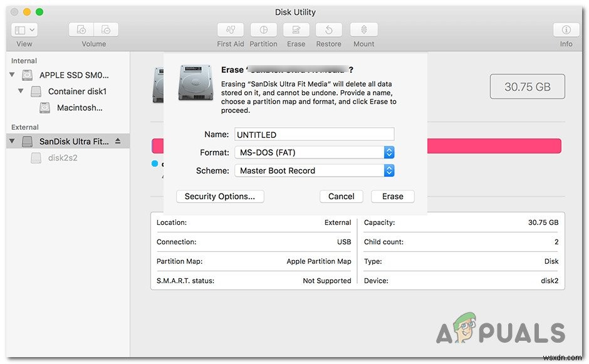This screenshot has height=364, width=589.
Task: Open the Scheme dropdown showing Master Boot Record
Action: [389, 170]
